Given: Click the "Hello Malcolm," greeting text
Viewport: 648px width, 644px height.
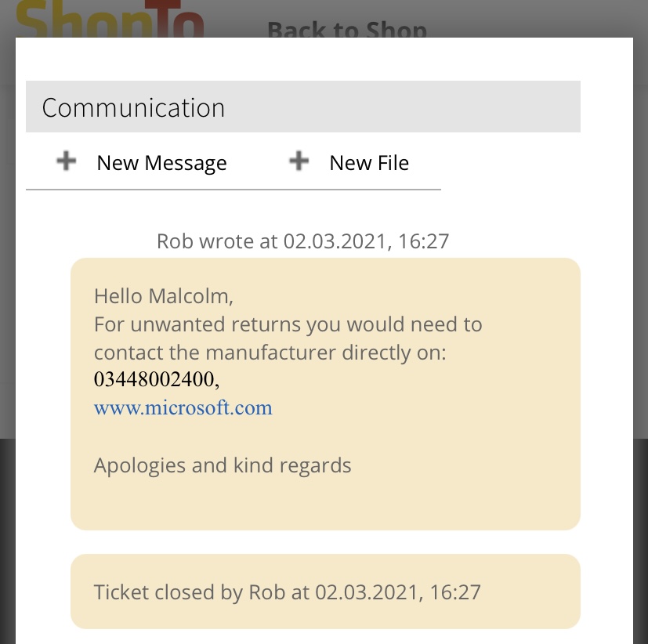Looking at the screenshot, I should pyautogui.click(x=164, y=296).
